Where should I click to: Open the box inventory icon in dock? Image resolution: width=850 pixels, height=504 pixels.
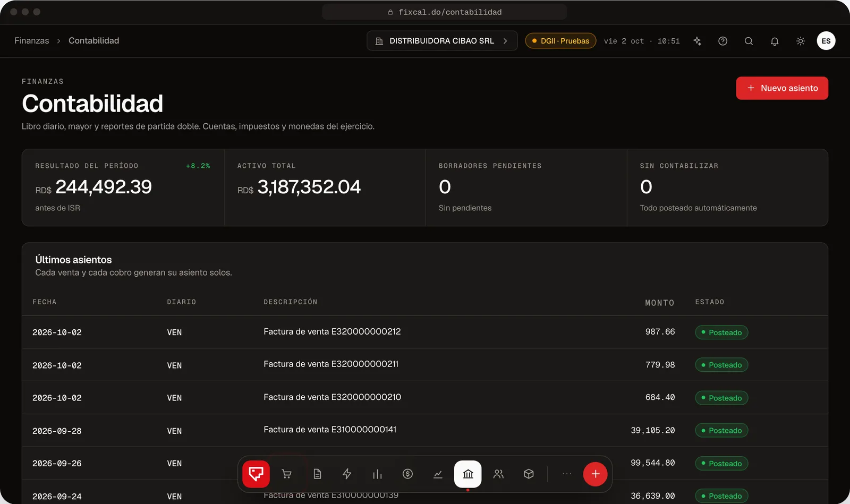(529, 474)
